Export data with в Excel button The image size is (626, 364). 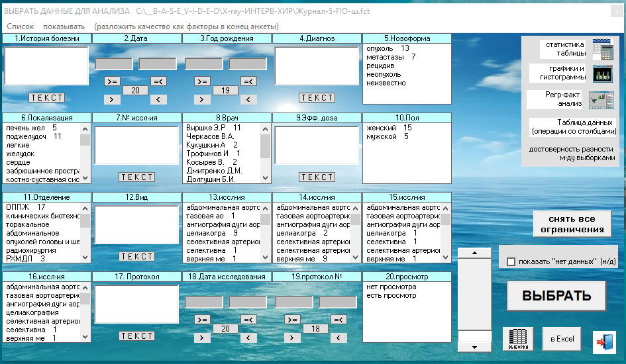tap(561, 339)
